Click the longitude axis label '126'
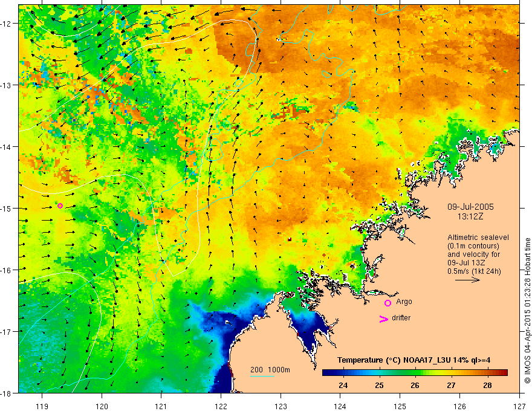The height and width of the screenshot is (411, 532). click(x=459, y=406)
